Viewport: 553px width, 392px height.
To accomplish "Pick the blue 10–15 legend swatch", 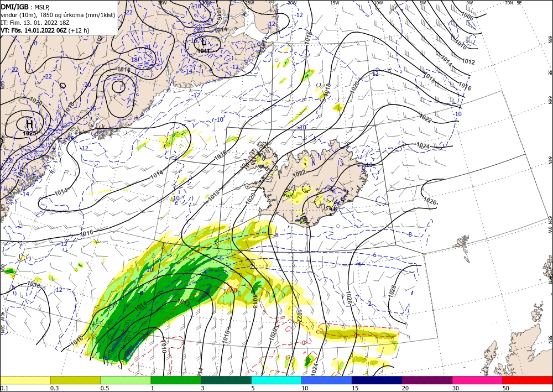I will click(327, 380).
